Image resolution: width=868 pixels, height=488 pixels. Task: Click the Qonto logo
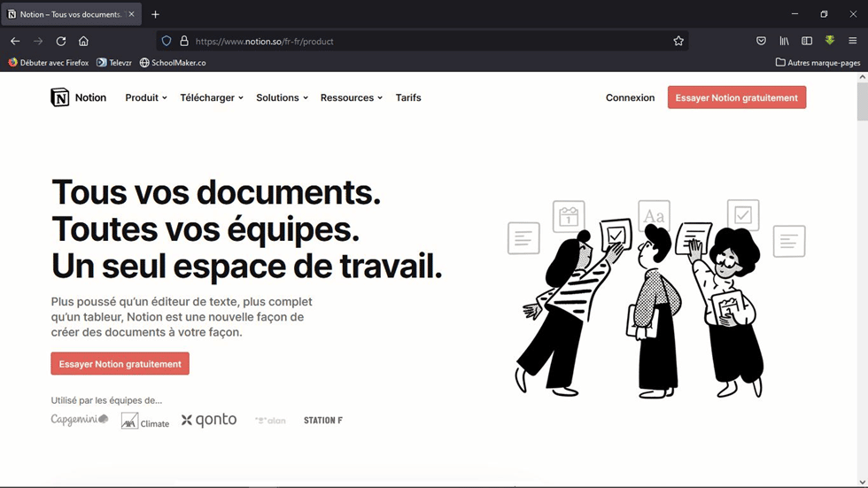[209, 420]
